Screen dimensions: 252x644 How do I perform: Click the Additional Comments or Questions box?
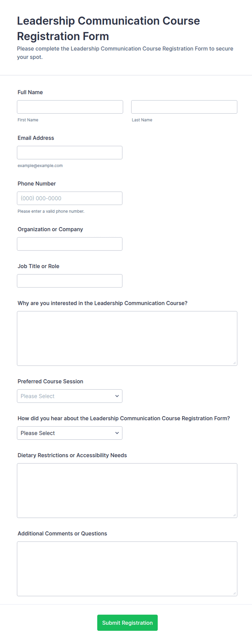point(127,569)
